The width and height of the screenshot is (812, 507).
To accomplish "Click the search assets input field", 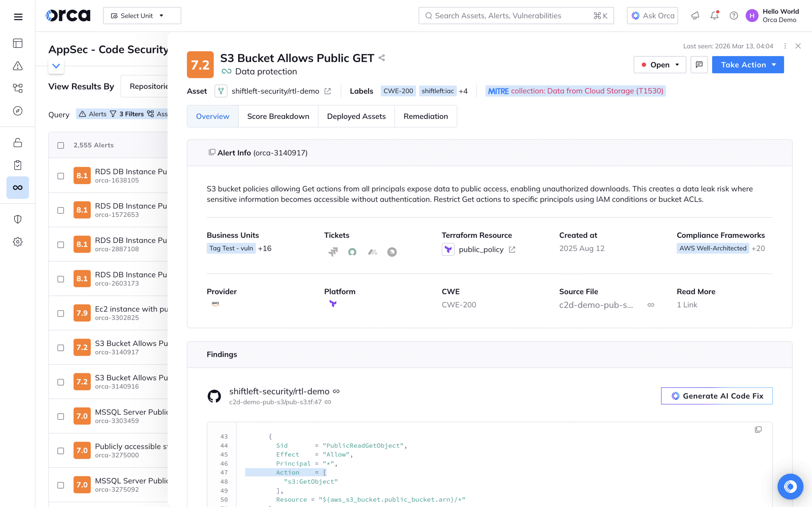I will [x=516, y=16].
